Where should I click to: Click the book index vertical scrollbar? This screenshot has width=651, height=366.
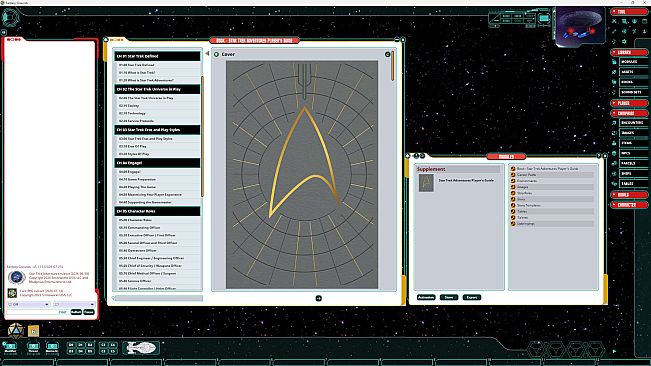pos(202,136)
